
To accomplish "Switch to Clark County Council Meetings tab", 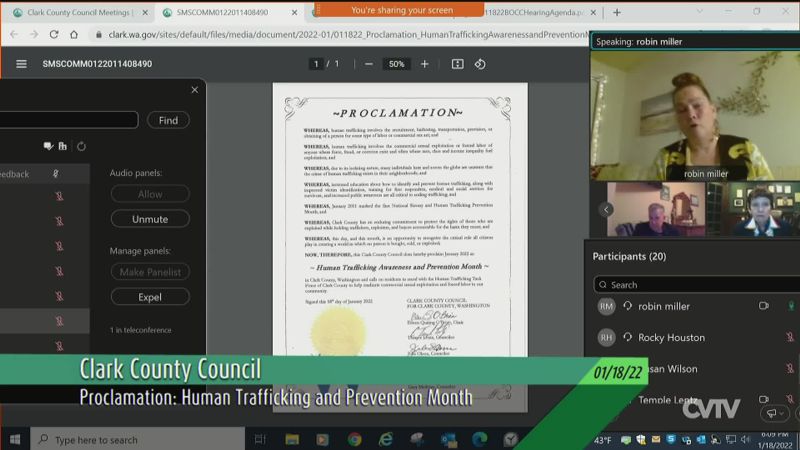I will tap(75, 12).
